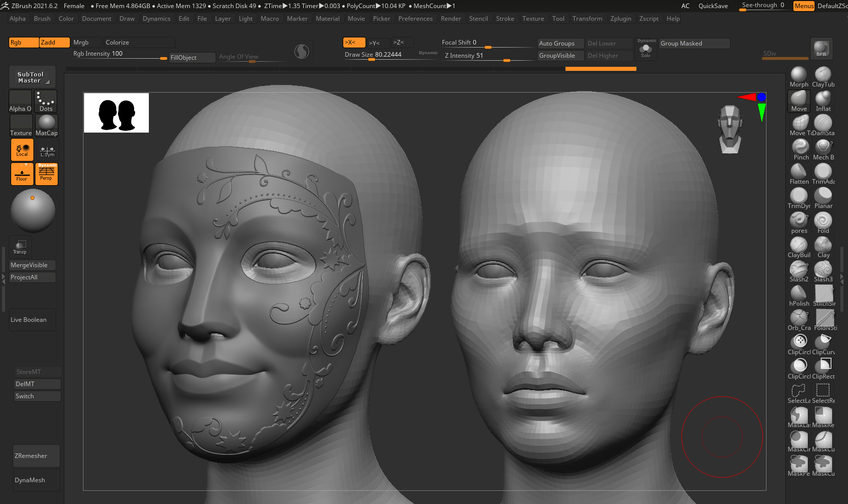
Task: Click the QuickSave button
Action: point(713,6)
